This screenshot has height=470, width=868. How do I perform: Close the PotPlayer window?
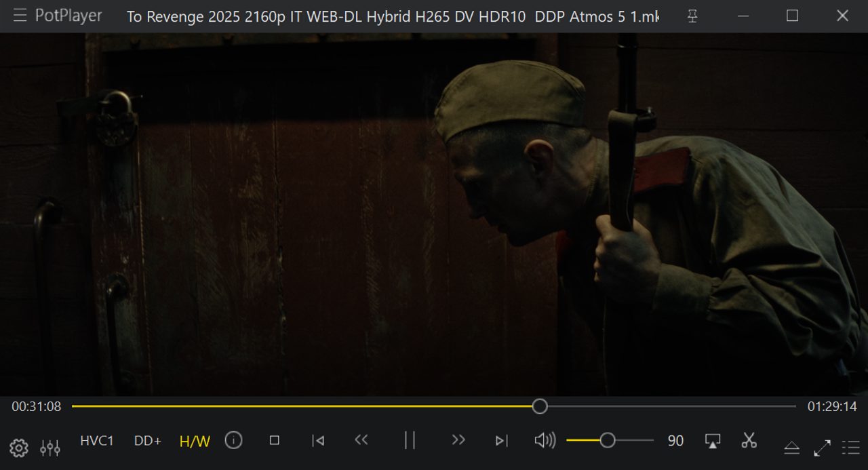pos(842,16)
